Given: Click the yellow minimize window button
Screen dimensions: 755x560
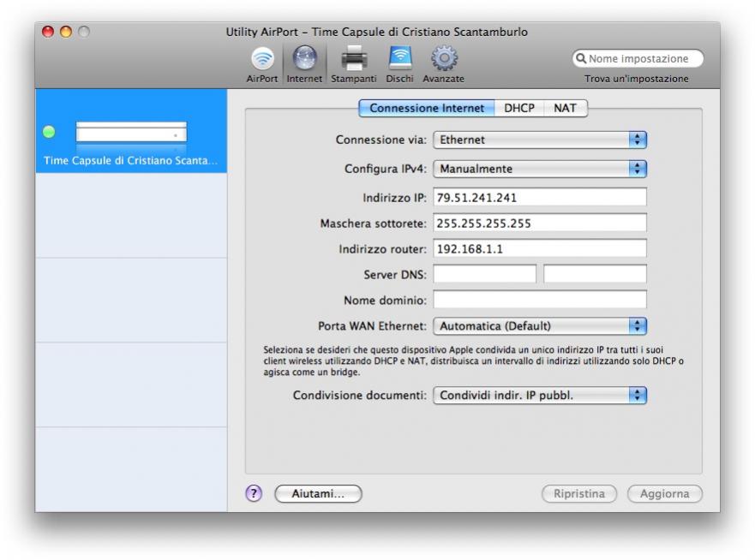Looking at the screenshot, I should 66,32.
